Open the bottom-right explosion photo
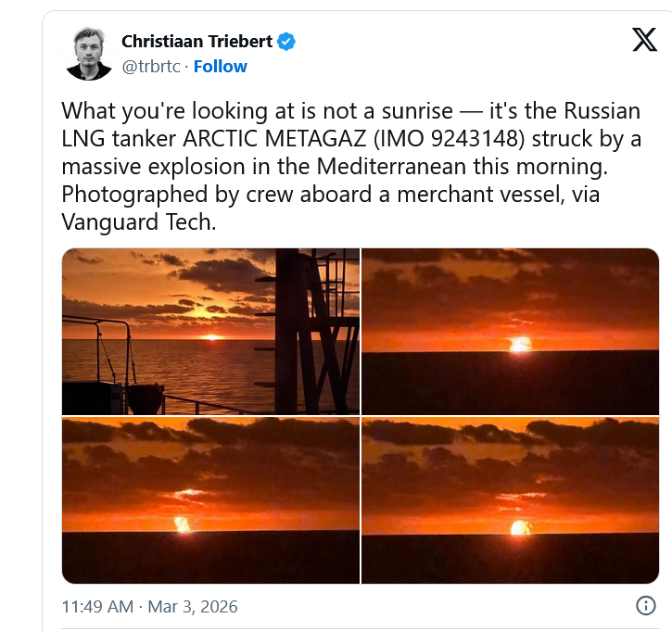Viewport: 672px width, 631px height. click(510, 500)
